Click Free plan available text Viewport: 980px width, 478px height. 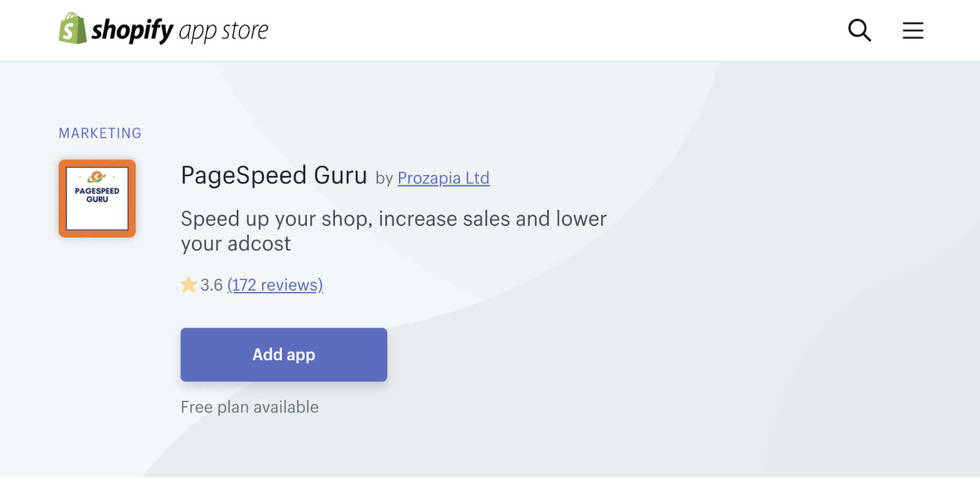[x=250, y=407]
